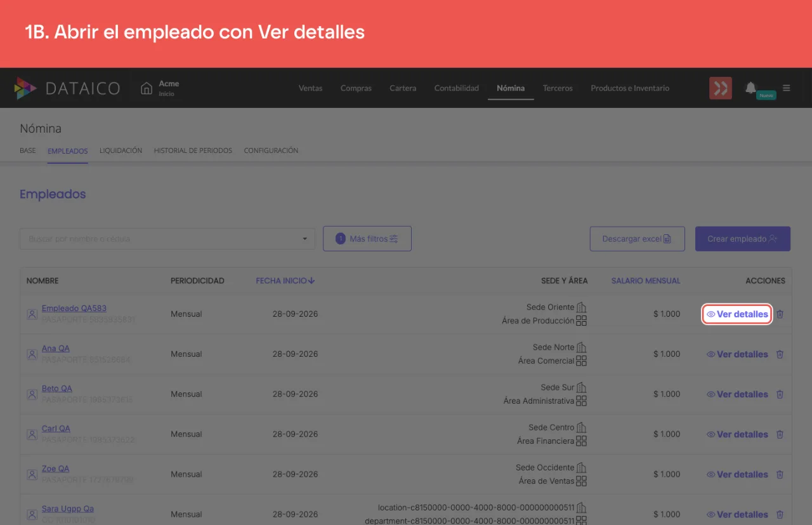Open the Terceros menu
The width and height of the screenshot is (812, 525).
point(558,88)
